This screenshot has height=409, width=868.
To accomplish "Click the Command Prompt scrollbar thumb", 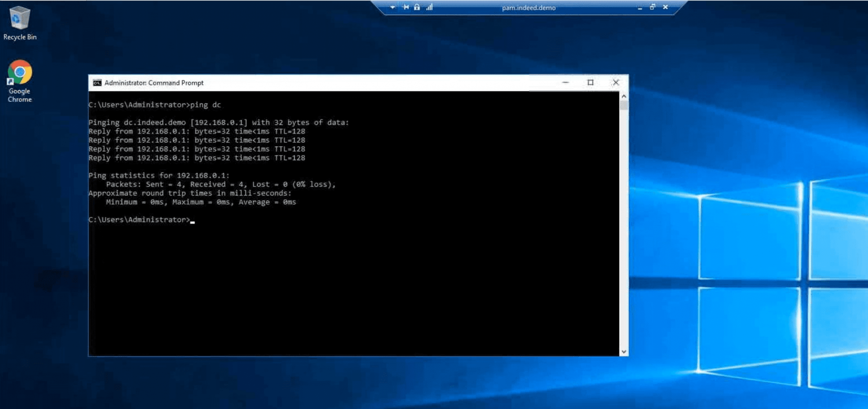I will coord(624,105).
